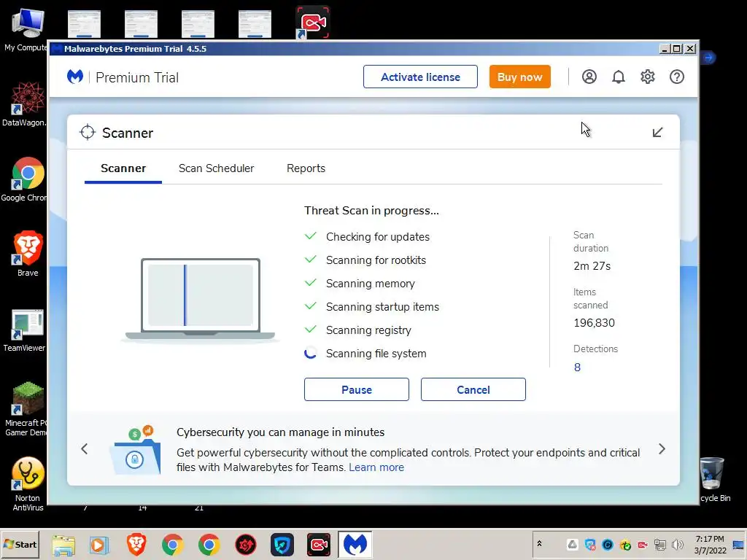Click the Threat Scan in progress heading
Viewport: 747px width, 560px height.
[x=371, y=211]
